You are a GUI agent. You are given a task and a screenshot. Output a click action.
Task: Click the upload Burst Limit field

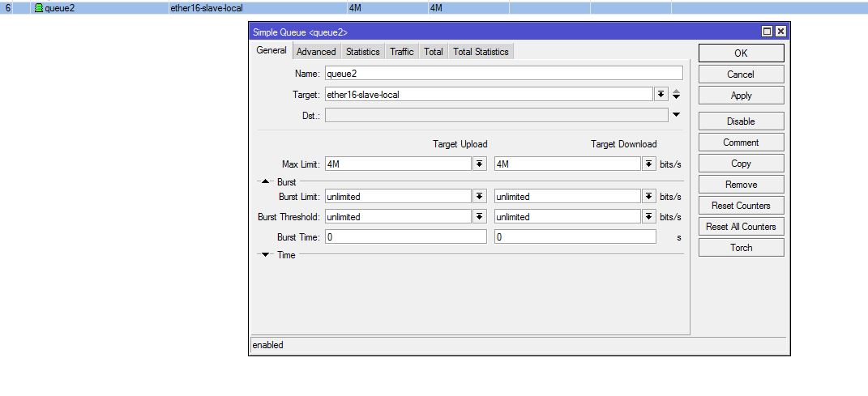click(398, 196)
